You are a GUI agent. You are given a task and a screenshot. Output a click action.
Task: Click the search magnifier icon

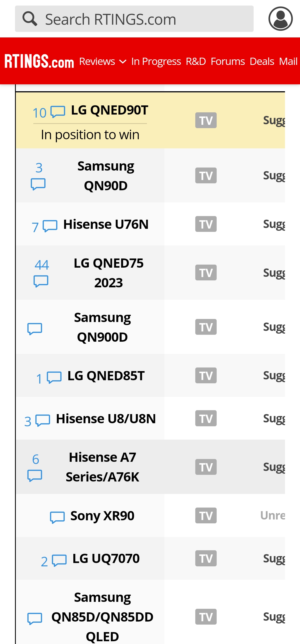click(30, 19)
